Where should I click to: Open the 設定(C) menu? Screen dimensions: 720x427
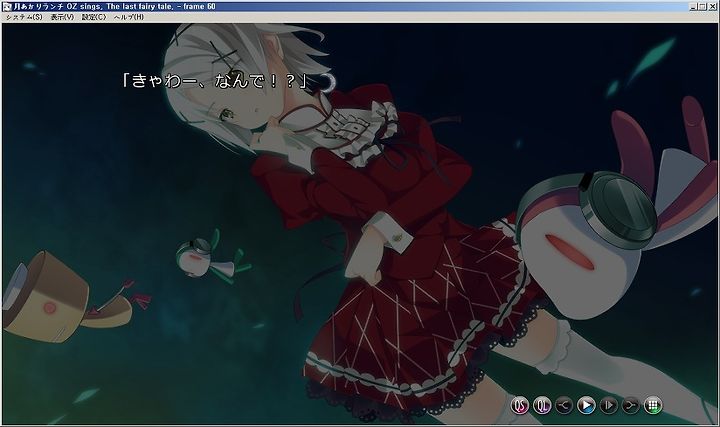click(x=94, y=17)
